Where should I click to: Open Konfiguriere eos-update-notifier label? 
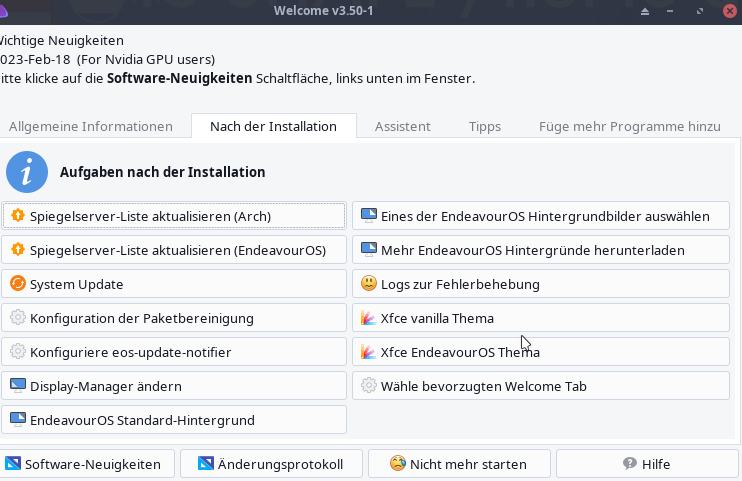pos(131,353)
